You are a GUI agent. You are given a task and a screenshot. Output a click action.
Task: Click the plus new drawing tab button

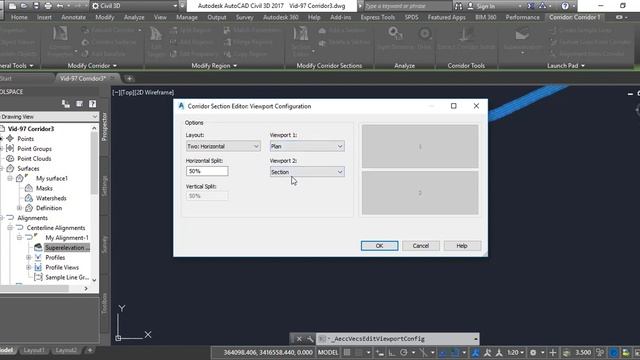pos(129,78)
